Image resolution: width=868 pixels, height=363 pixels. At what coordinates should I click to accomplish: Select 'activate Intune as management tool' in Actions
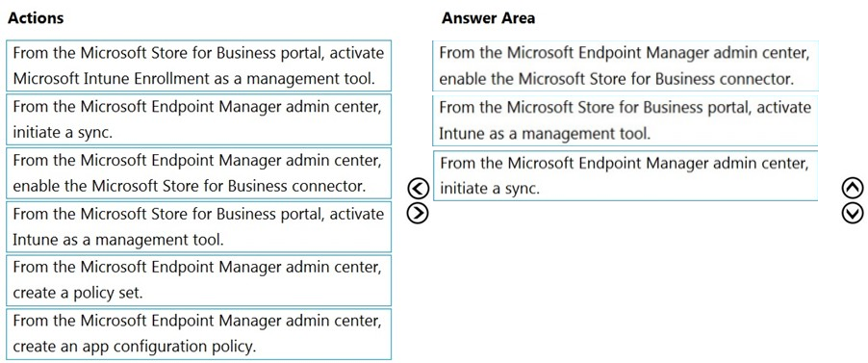(199, 227)
